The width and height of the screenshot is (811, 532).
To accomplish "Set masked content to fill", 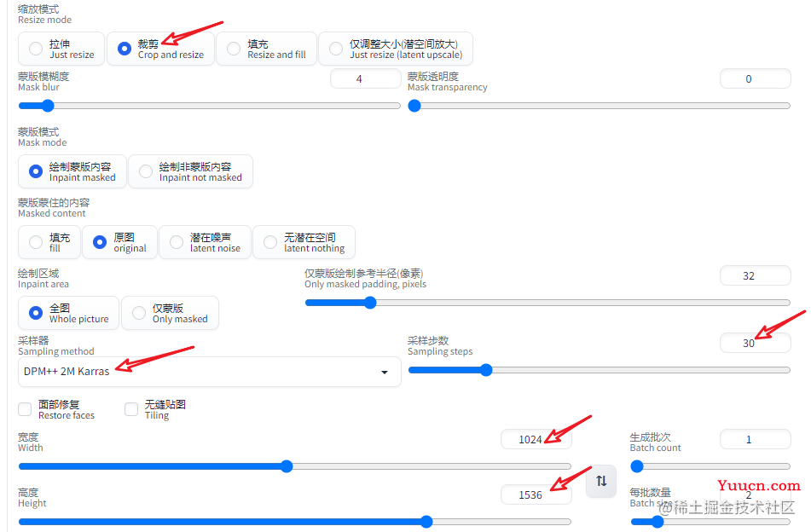I will pyautogui.click(x=49, y=242).
